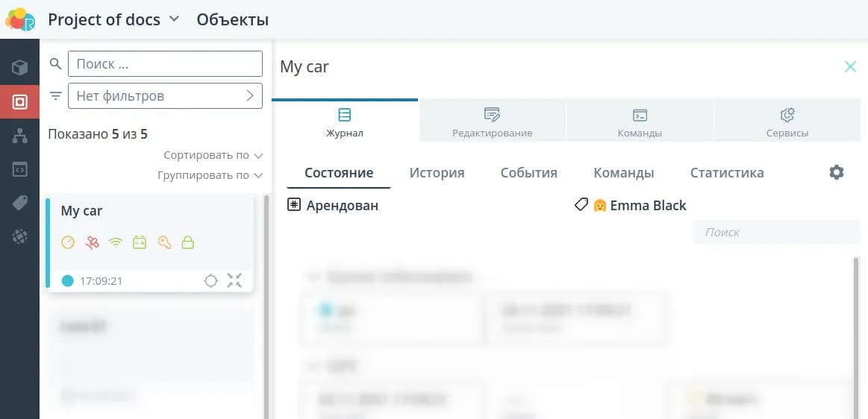868x419 pixels.
Task: Open the Нет фильтров filter selector
Action: click(x=165, y=96)
